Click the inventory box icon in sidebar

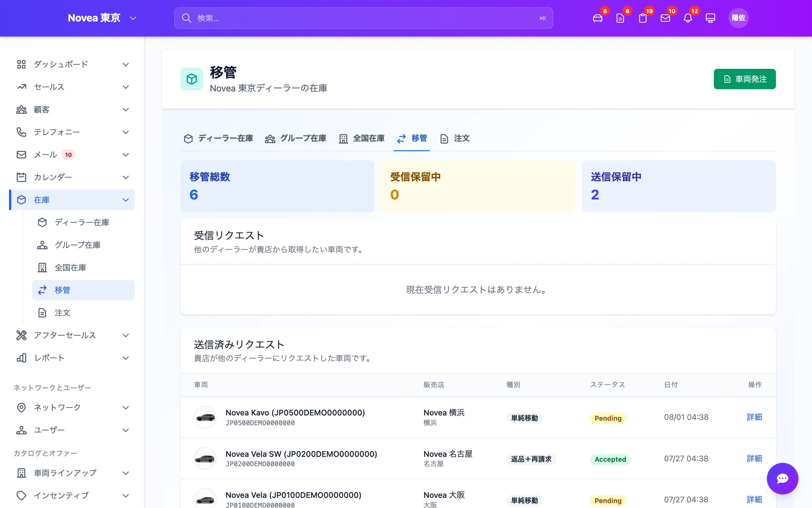click(x=21, y=200)
